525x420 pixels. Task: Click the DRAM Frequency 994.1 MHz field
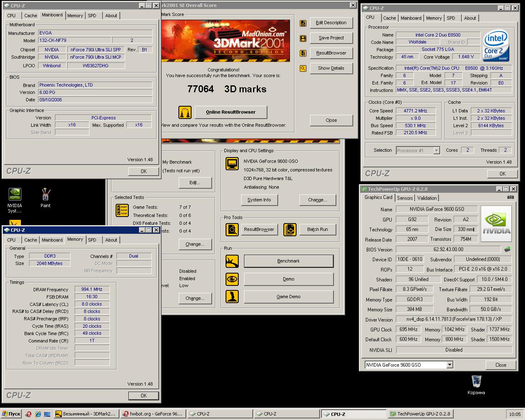pyautogui.click(x=92, y=289)
